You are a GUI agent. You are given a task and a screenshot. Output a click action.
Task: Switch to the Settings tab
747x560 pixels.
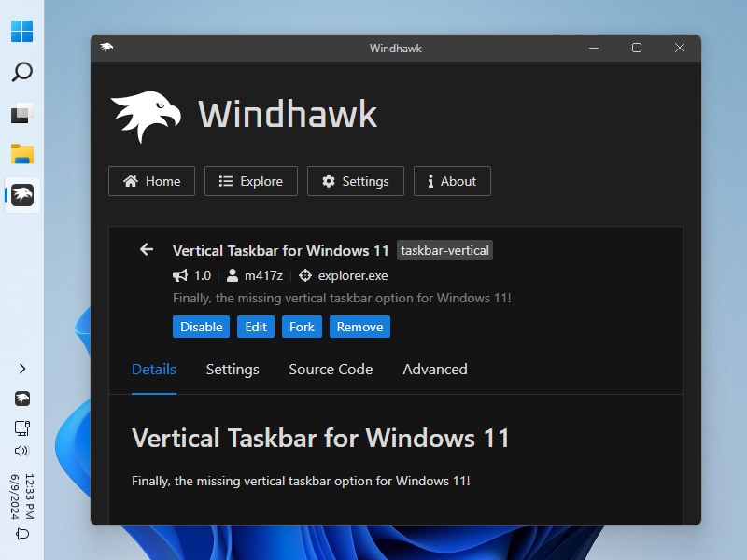click(x=232, y=370)
